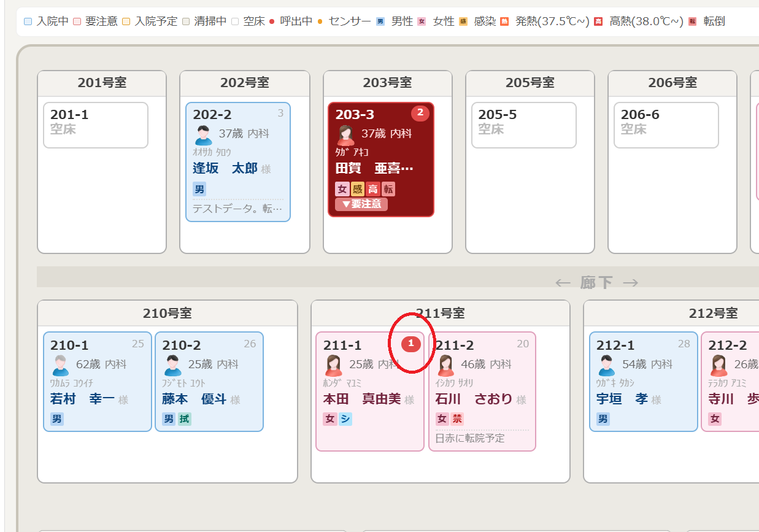Screen dimensions: 759x532
Task: Click the 男 tag on bed 210-2
Action: pos(169,419)
